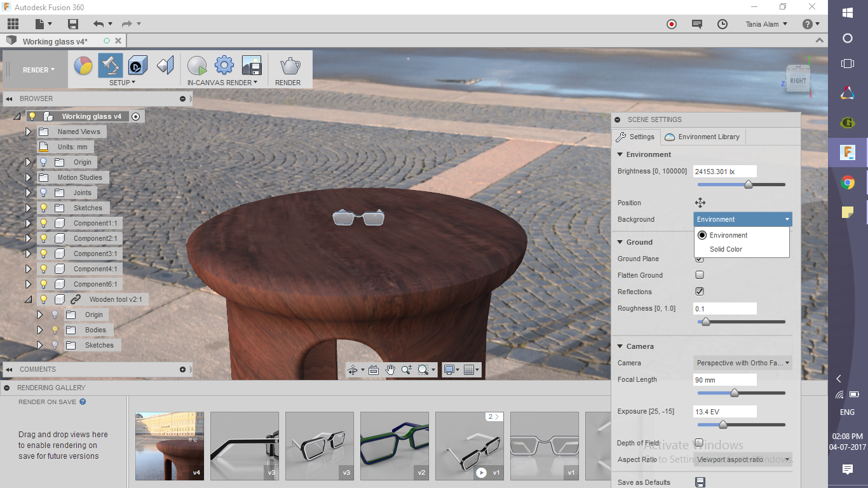Open the Help menu

click(811, 24)
